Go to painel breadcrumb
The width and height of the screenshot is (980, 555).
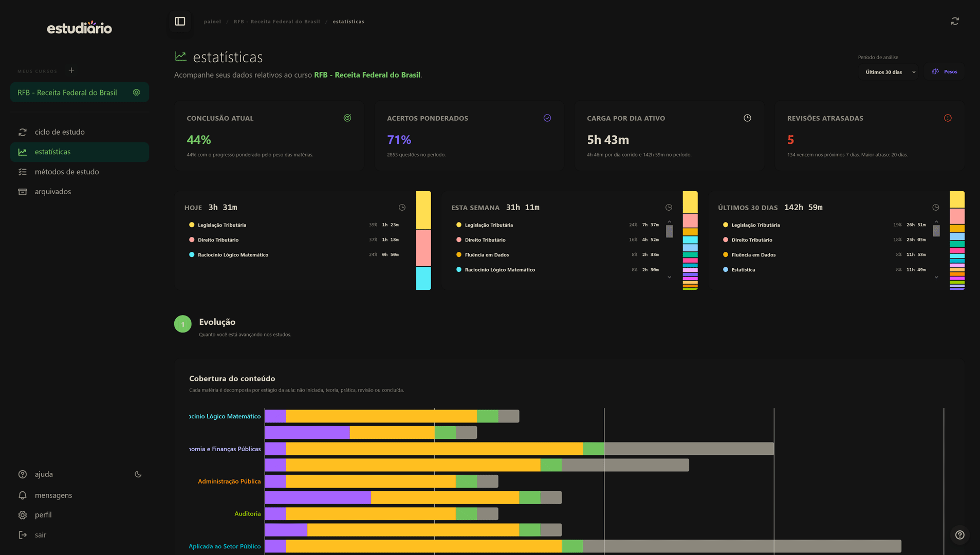click(212, 22)
